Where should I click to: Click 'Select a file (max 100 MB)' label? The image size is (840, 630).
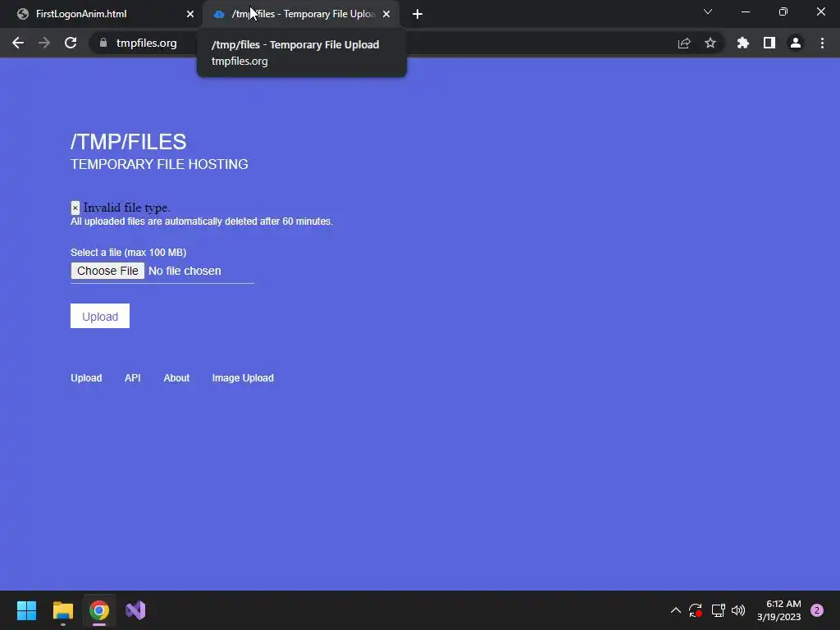click(129, 253)
